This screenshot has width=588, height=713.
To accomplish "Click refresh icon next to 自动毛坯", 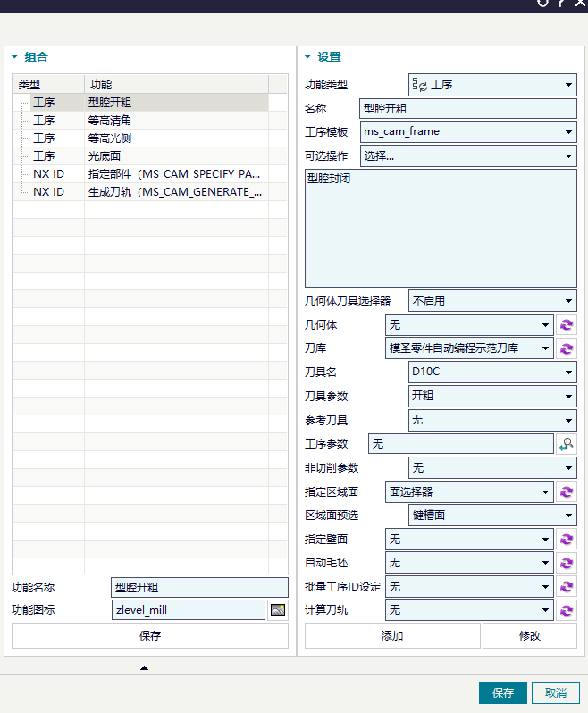I will [567, 563].
